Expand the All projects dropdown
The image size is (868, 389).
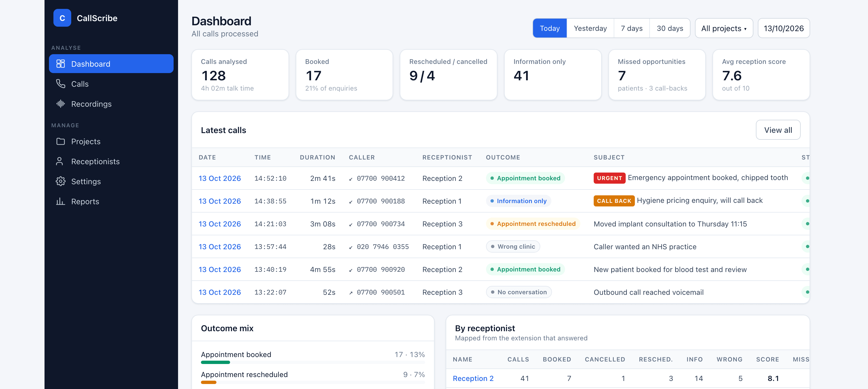pyautogui.click(x=724, y=28)
